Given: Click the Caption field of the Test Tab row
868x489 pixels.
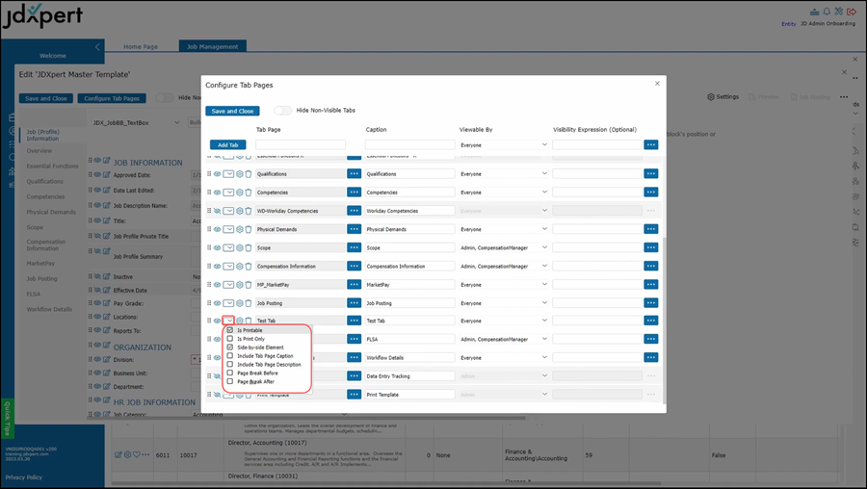Looking at the screenshot, I should (x=409, y=322).
